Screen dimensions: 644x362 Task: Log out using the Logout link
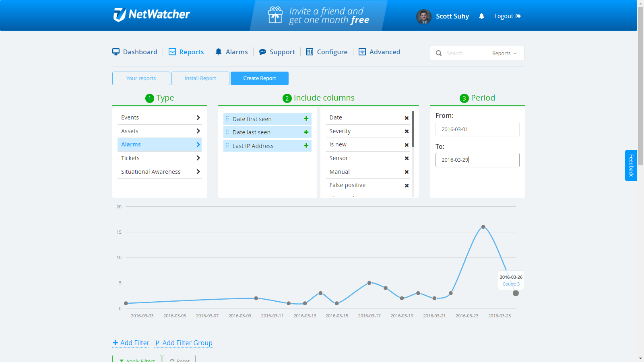point(507,16)
